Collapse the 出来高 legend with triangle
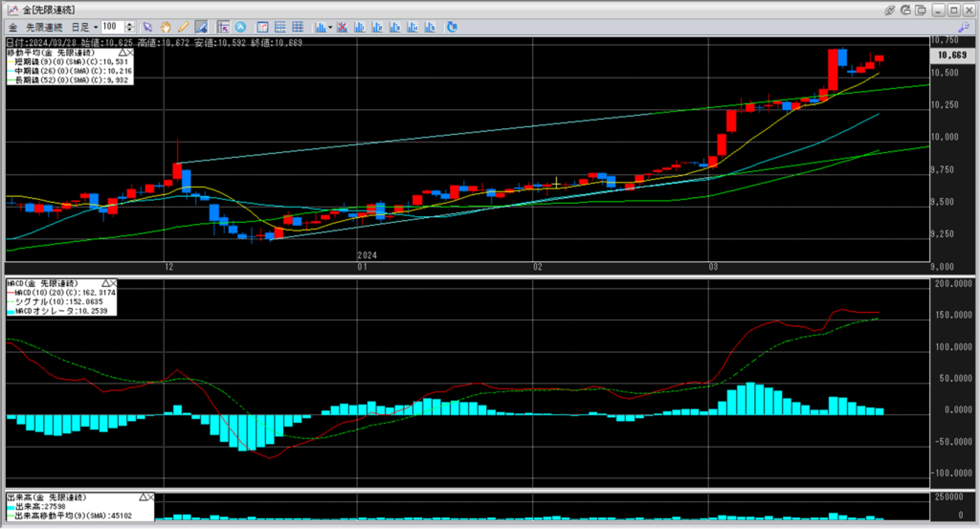Image resolution: width=980 pixels, height=529 pixels. 141,498
